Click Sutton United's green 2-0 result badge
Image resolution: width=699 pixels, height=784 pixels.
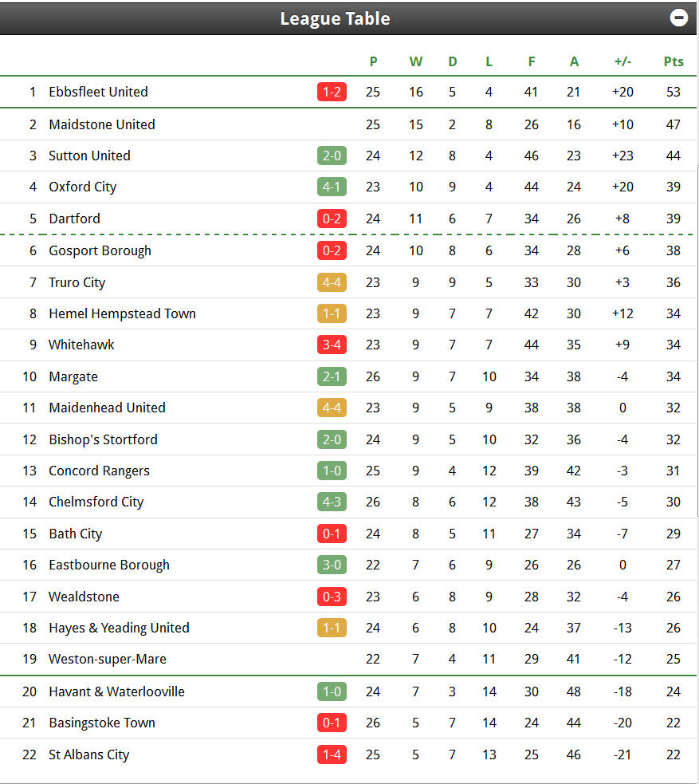click(332, 156)
